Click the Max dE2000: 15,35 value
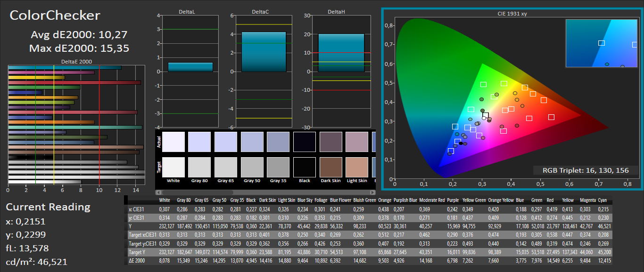Screen dimensions: 644x272 tap(79, 48)
